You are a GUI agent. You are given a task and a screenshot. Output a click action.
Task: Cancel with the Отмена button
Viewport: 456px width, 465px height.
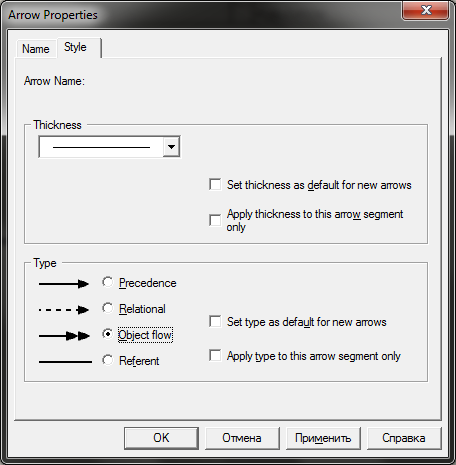[x=242, y=438]
